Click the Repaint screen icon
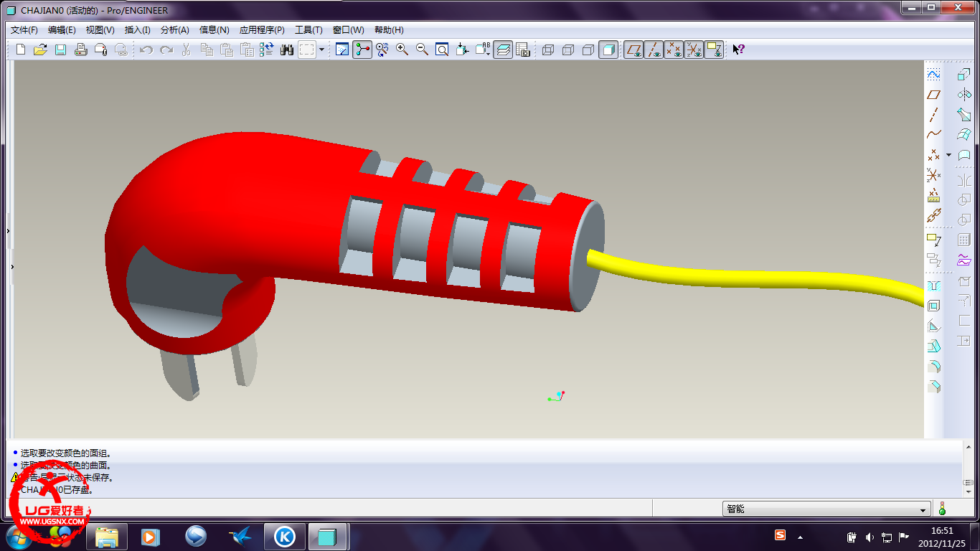This screenshot has height=551, width=980. coord(342,50)
